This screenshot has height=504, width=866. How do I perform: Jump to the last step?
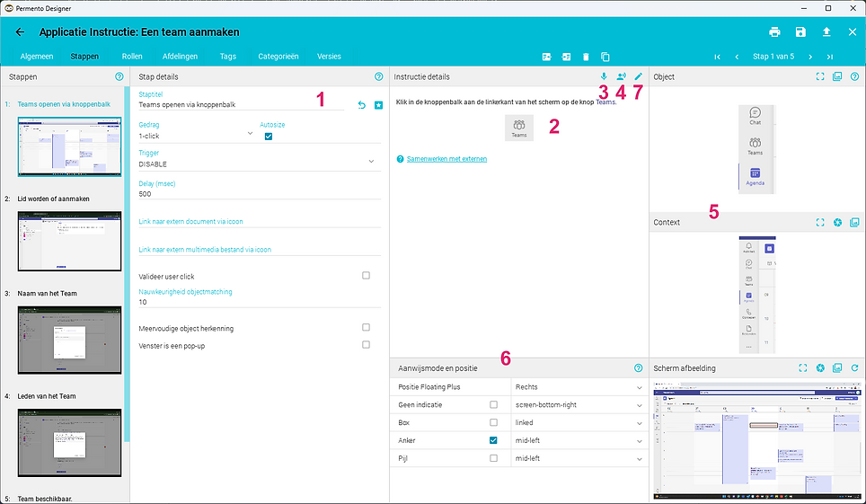829,57
